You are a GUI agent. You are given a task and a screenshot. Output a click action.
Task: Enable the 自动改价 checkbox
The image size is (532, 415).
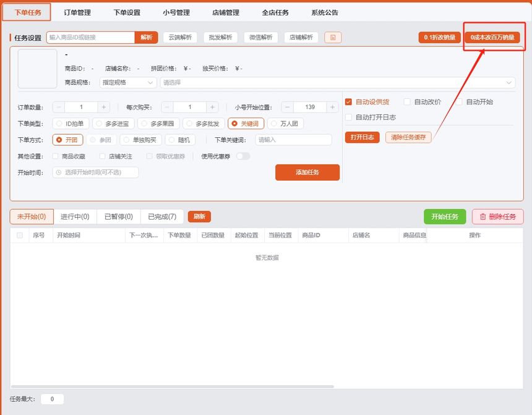(407, 102)
